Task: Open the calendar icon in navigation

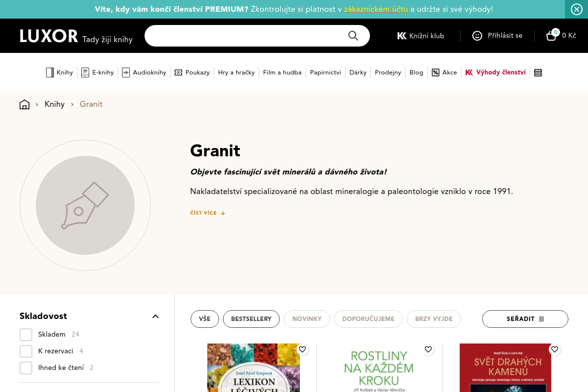Action: (538, 73)
